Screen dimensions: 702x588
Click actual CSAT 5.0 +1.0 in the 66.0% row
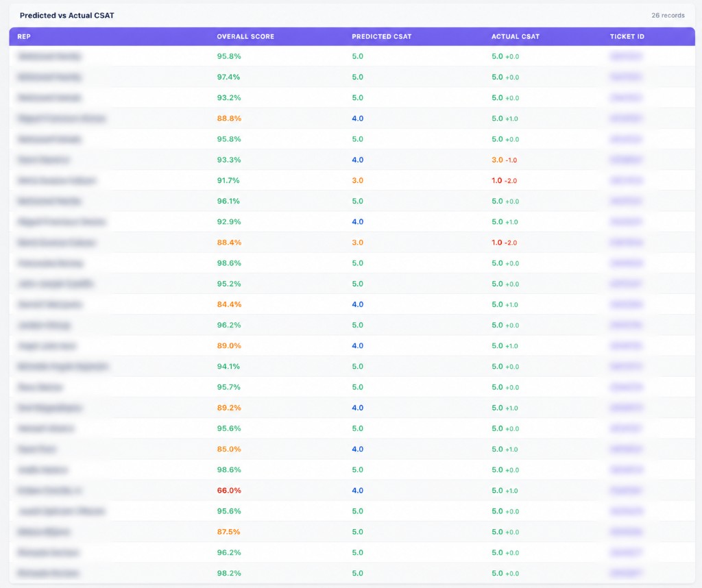coord(505,491)
